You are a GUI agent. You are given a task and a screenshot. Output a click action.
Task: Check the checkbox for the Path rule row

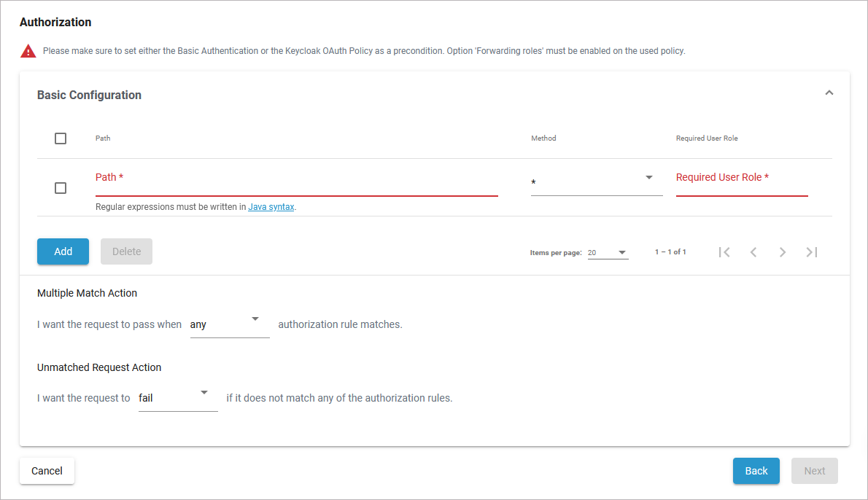pos(61,187)
